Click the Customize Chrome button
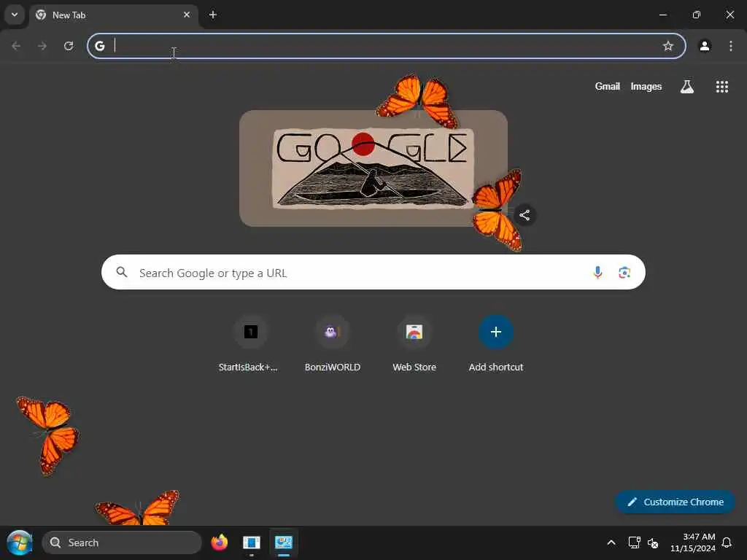This screenshot has width=747, height=560. pos(675,502)
